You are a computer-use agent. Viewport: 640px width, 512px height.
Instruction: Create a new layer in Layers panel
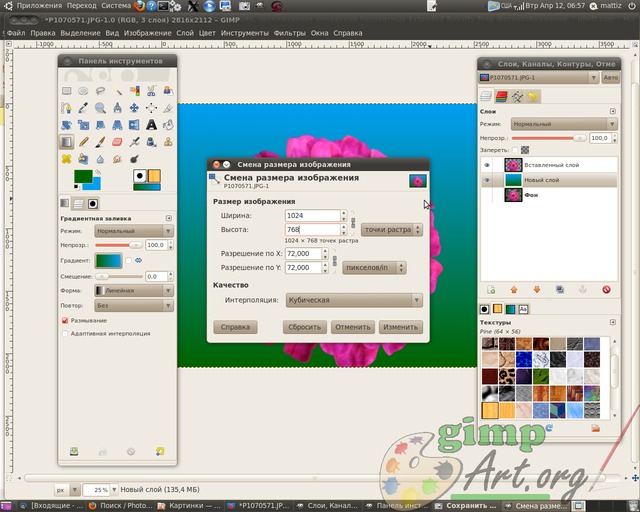pos(491,289)
